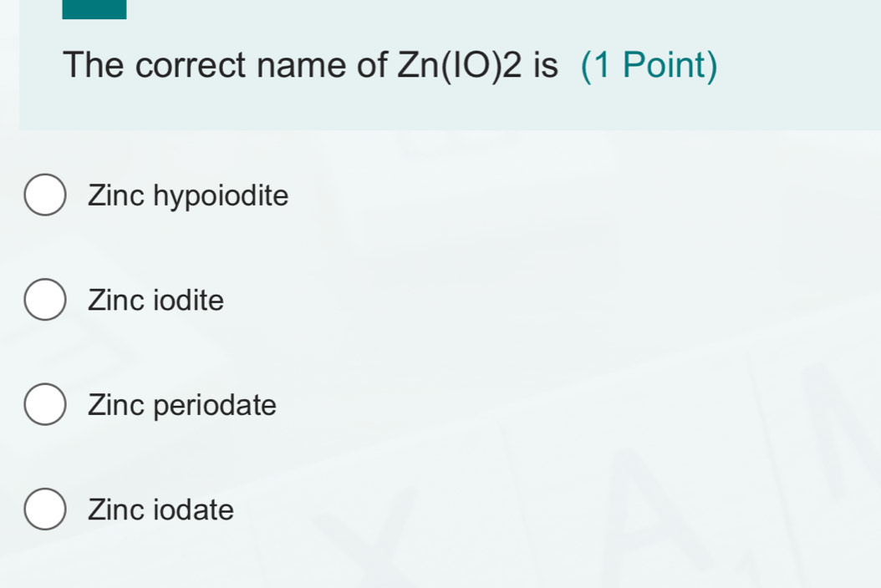881x588 pixels.
Task: Click the Zinc iodate answer label
Action: (x=160, y=510)
